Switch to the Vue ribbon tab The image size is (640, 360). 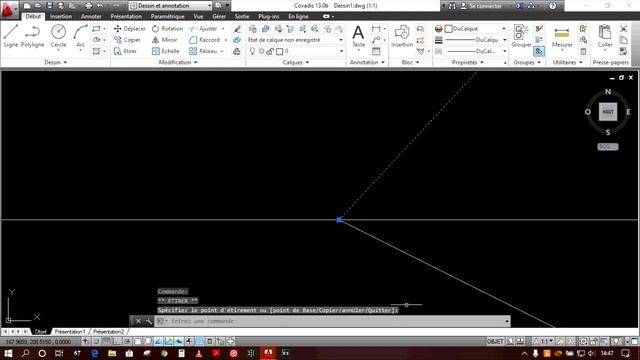coord(198,16)
